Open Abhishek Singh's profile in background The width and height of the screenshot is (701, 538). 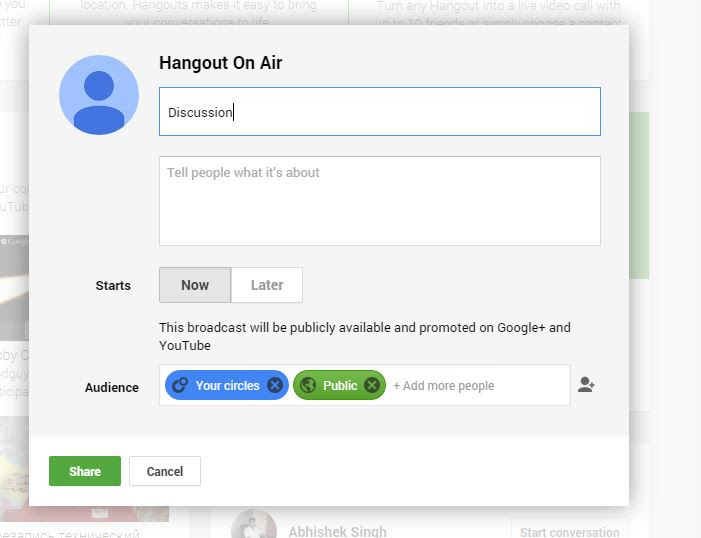[x=338, y=532]
